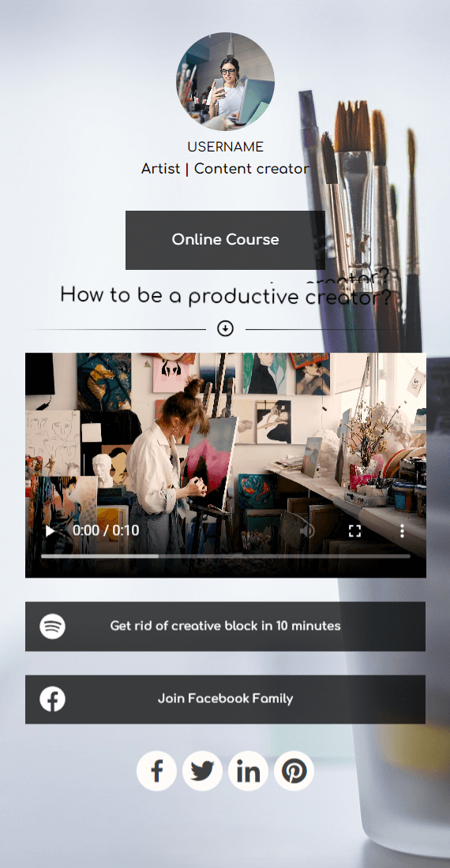Open Get rid of creative block link

click(225, 626)
